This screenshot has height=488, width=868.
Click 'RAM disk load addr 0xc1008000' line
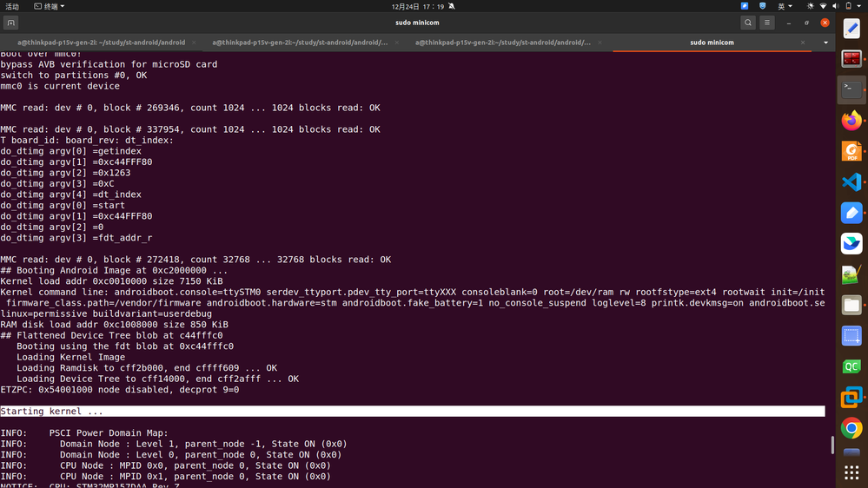tap(114, 324)
